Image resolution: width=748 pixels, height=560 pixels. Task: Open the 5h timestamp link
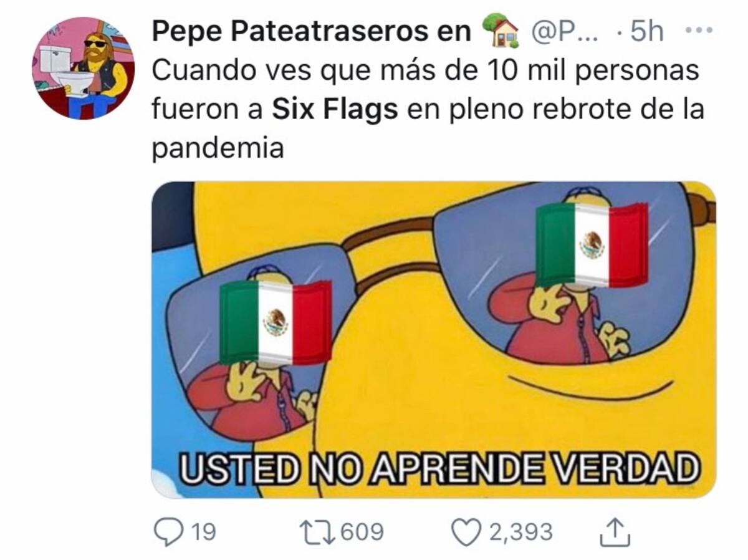pos(646,32)
